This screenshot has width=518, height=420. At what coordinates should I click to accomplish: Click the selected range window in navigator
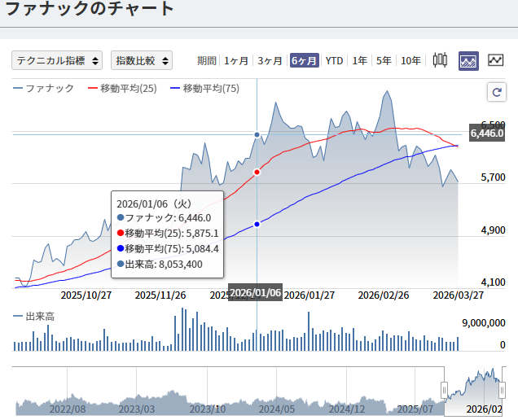[473, 392]
